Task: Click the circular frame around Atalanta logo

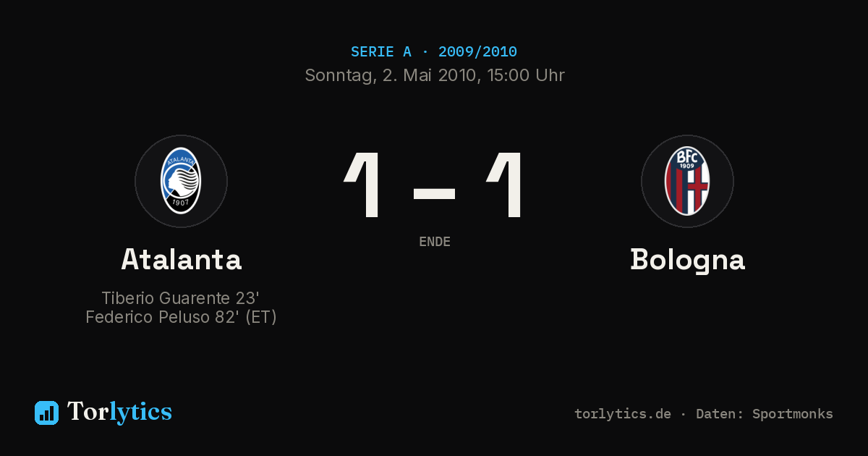Action: tap(181, 181)
